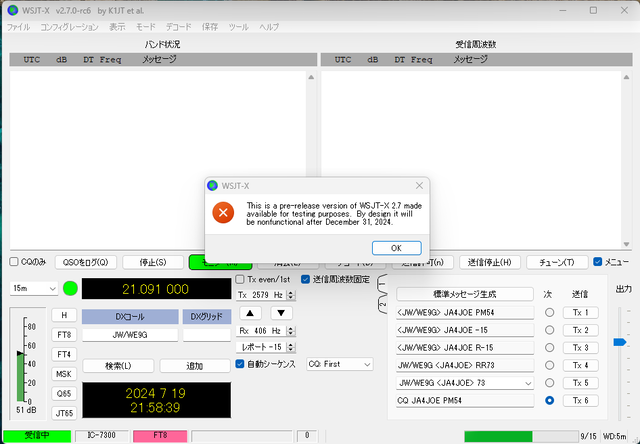This screenshot has width=640, height=444.
Task: Select the 次 radio for Tx 3
Action: coord(549,348)
